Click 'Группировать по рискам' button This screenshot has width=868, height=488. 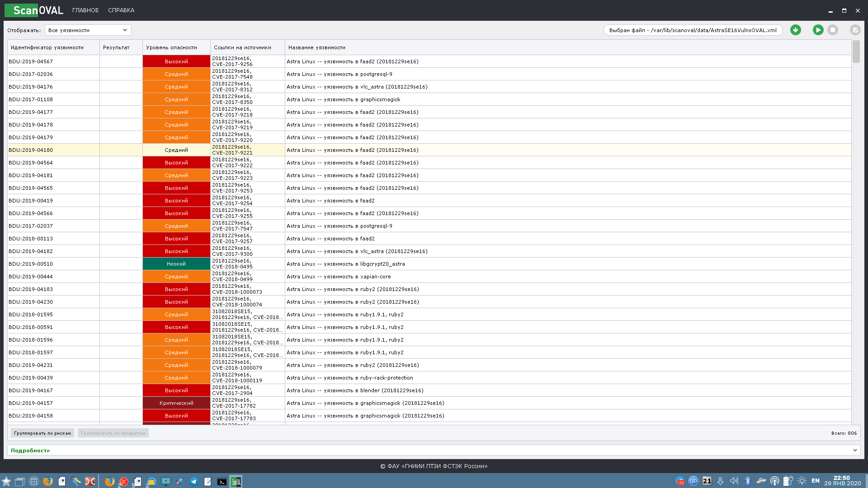pyautogui.click(x=42, y=433)
